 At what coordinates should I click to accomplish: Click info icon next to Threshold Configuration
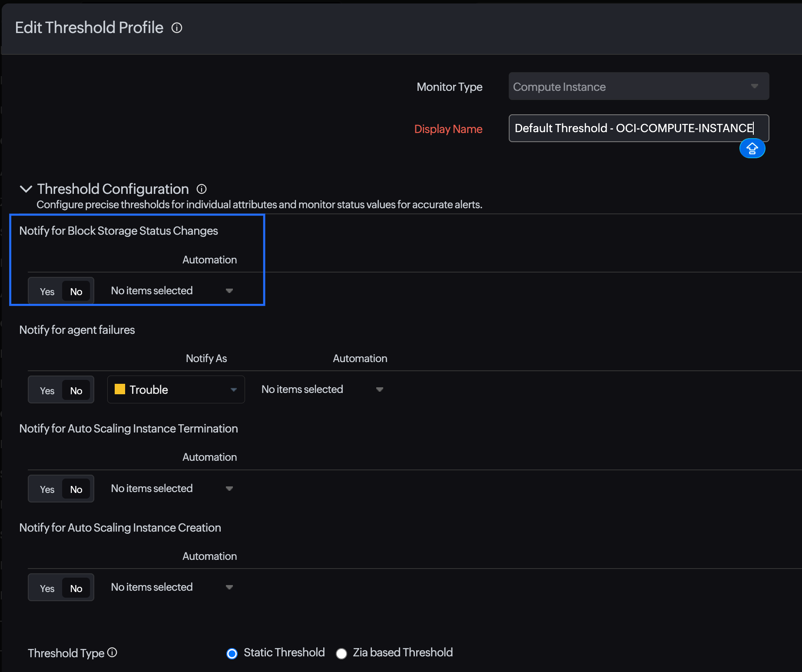point(202,189)
